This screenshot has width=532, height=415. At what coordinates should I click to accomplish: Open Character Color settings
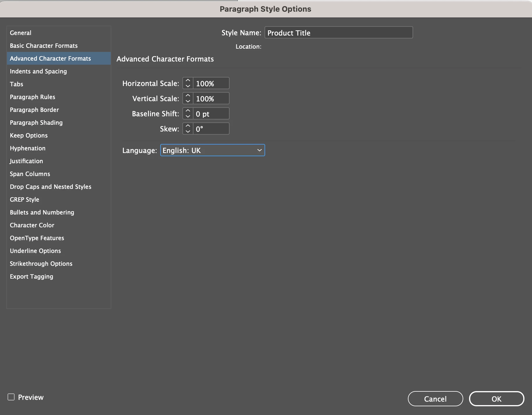coord(59,225)
